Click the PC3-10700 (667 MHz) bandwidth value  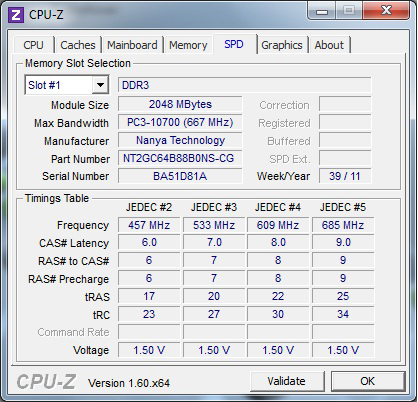click(x=180, y=122)
